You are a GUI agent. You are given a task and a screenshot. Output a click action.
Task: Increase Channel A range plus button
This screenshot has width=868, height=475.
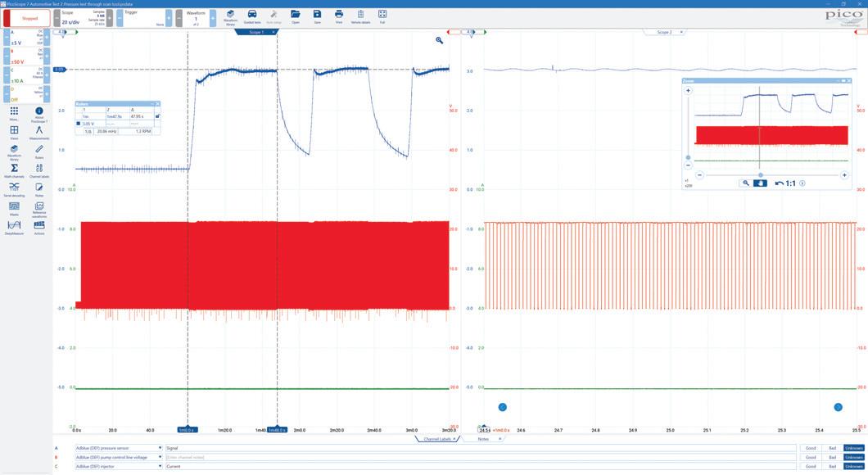point(47,38)
